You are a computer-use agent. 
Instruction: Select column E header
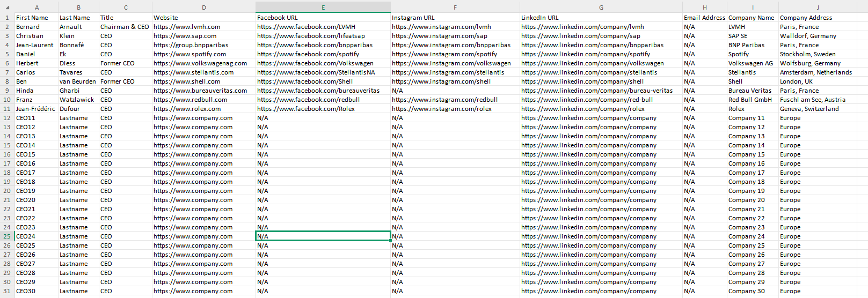coord(323,8)
